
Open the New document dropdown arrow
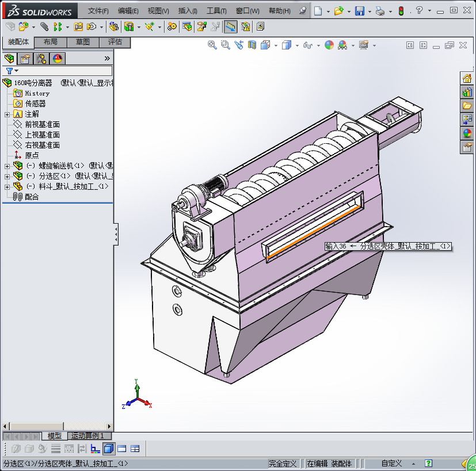[x=328, y=12]
